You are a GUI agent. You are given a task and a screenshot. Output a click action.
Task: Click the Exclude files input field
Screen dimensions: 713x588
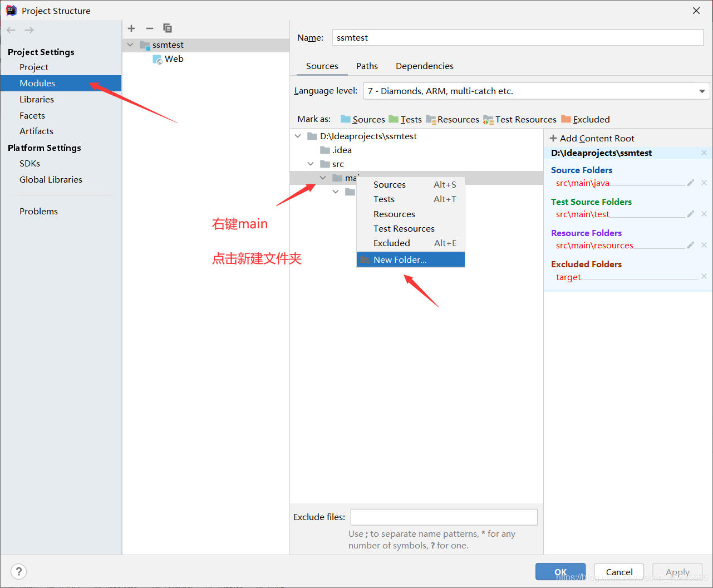click(444, 517)
